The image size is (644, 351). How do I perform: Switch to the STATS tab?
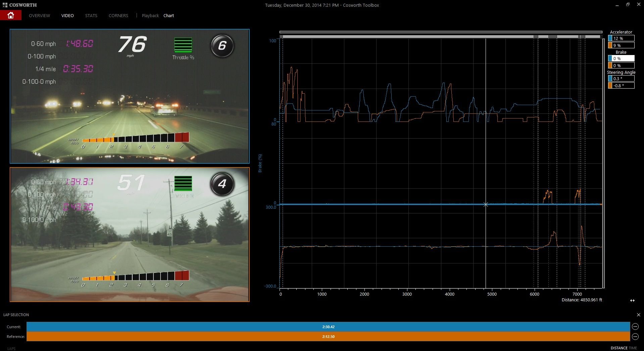[x=91, y=15]
